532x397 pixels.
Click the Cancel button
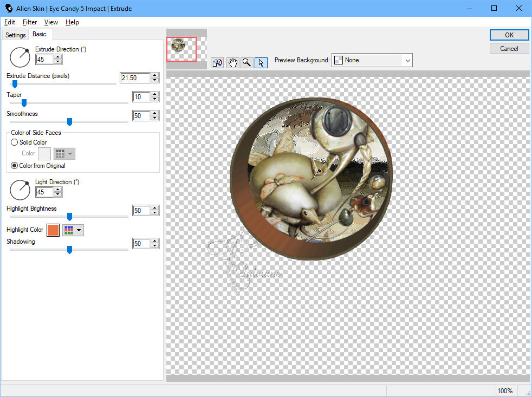click(x=509, y=49)
